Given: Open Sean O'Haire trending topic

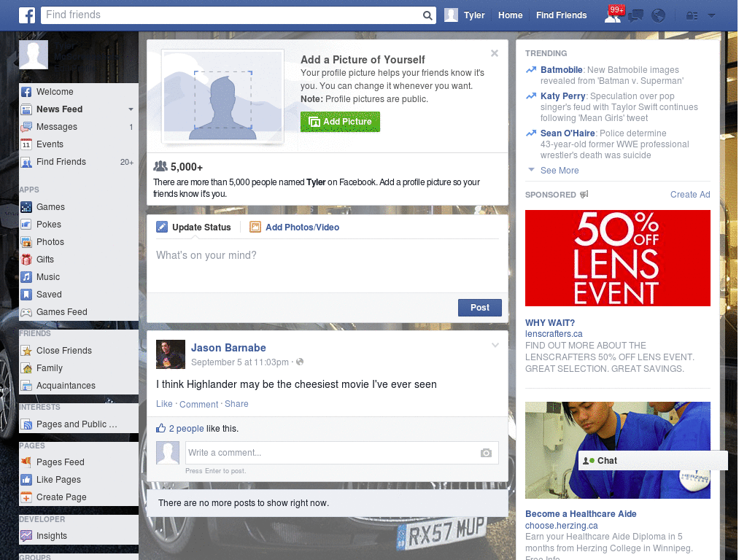Looking at the screenshot, I should 568,133.
